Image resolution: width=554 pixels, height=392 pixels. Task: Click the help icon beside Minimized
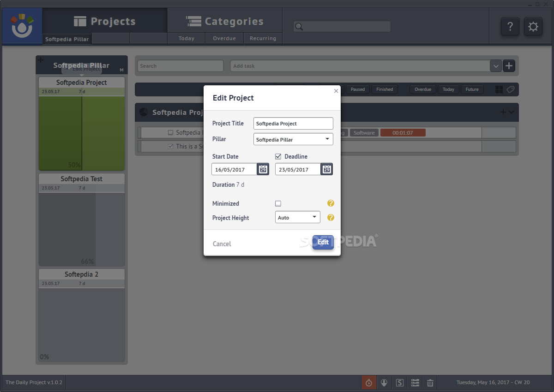[x=331, y=203]
